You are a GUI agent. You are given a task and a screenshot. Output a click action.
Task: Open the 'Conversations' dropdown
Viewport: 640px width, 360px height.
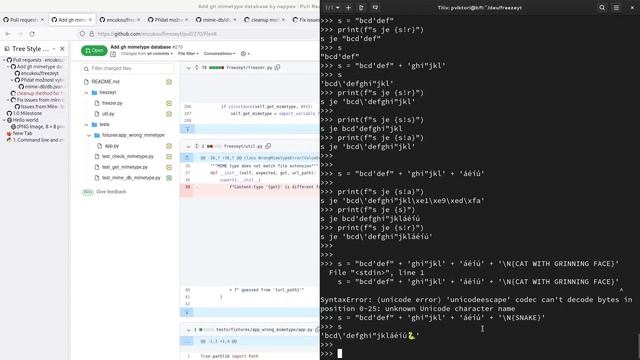click(x=220, y=53)
